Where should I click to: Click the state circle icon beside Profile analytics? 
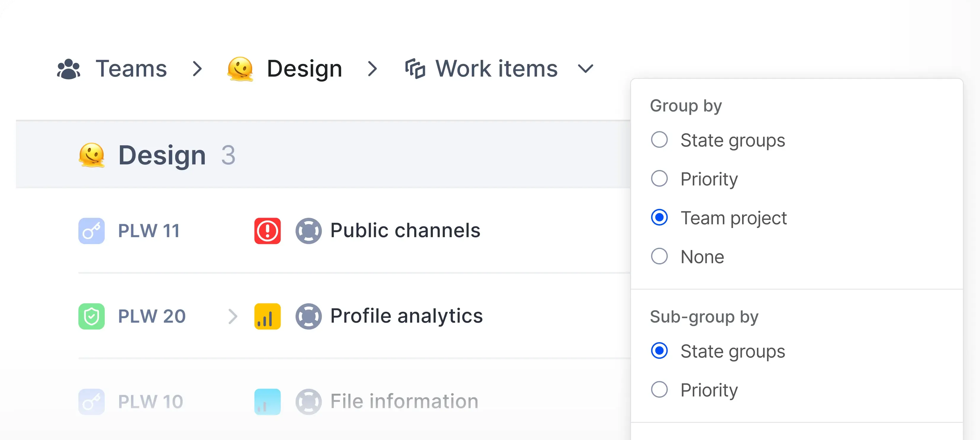point(309,316)
